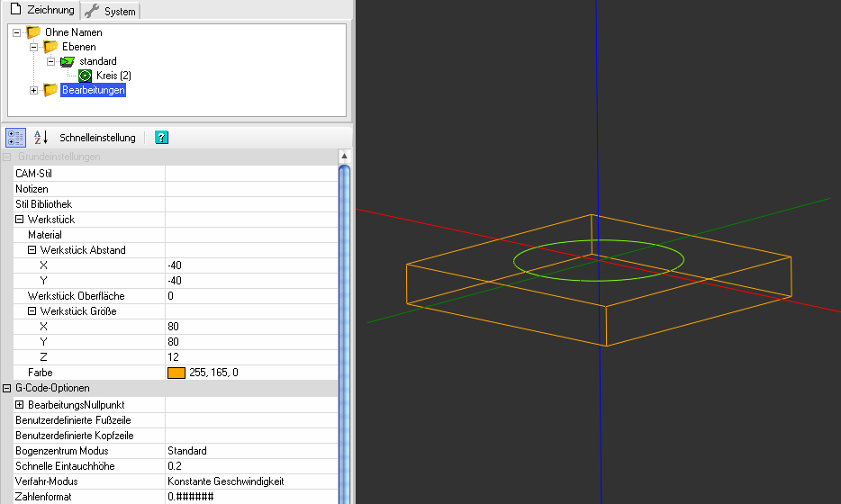Collapse the Werkstück Größe property group
Screen dimensions: 841x504
[x=32, y=311]
